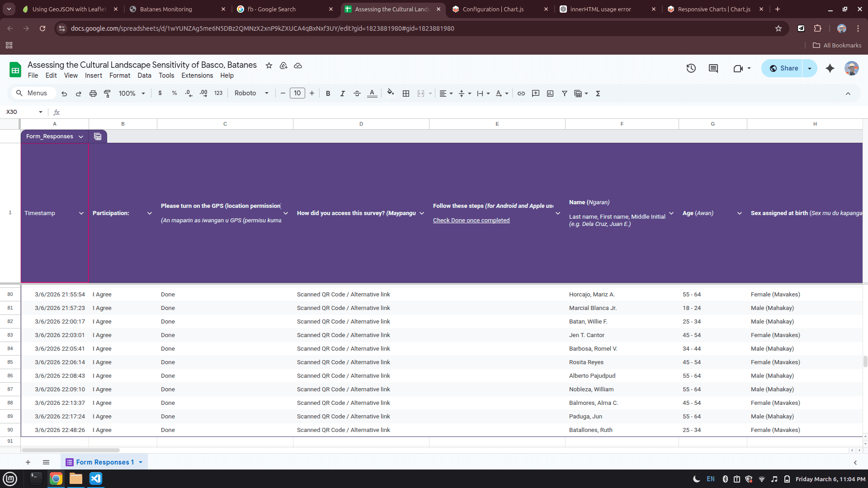Format as percent icon
The width and height of the screenshot is (868, 488).
[x=175, y=93]
